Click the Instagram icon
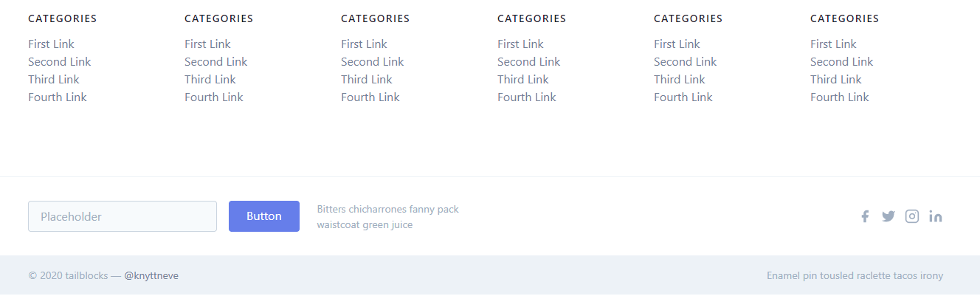 coord(912,216)
